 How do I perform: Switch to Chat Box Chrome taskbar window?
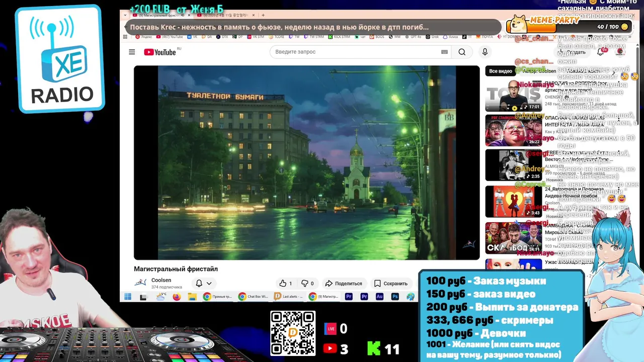click(254, 297)
